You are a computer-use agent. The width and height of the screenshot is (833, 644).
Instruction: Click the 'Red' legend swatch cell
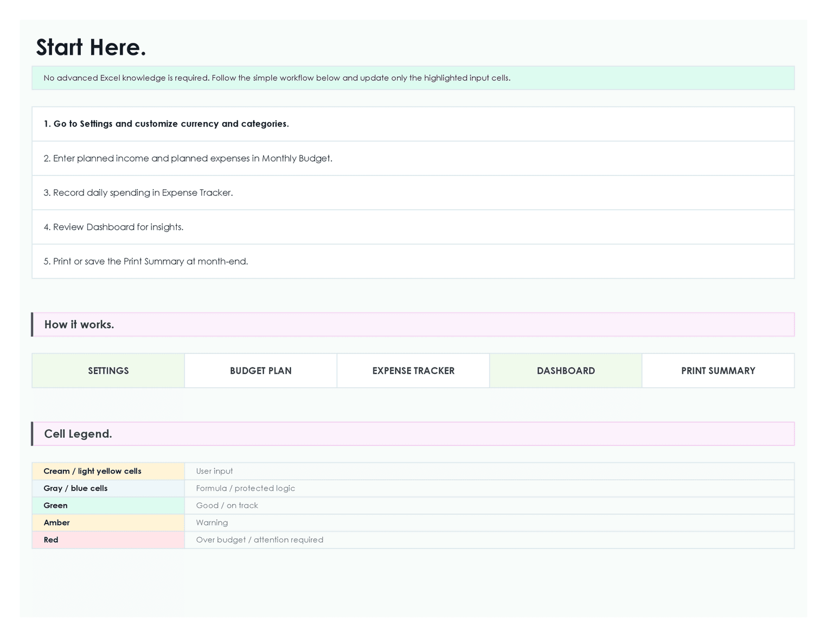coord(108,540)
